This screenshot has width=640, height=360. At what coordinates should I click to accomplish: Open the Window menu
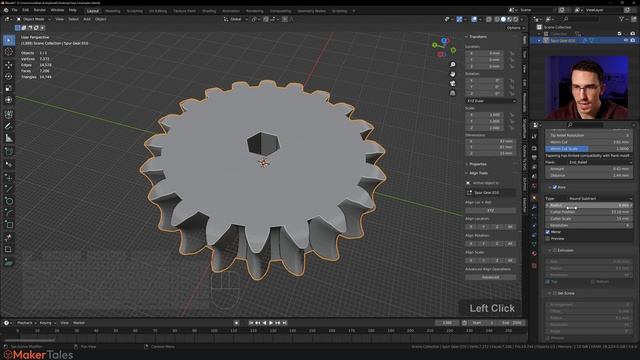click(x=57, y=10)
